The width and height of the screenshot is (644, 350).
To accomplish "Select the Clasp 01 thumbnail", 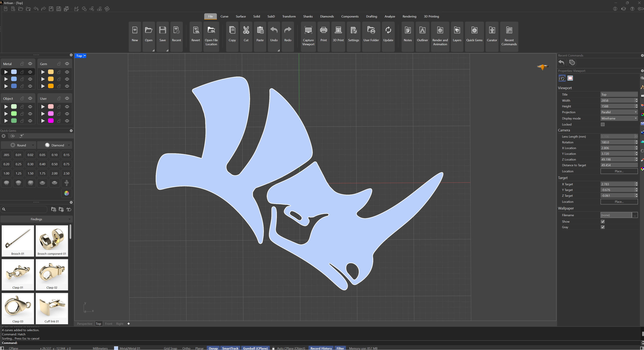I will click(18, 275).
